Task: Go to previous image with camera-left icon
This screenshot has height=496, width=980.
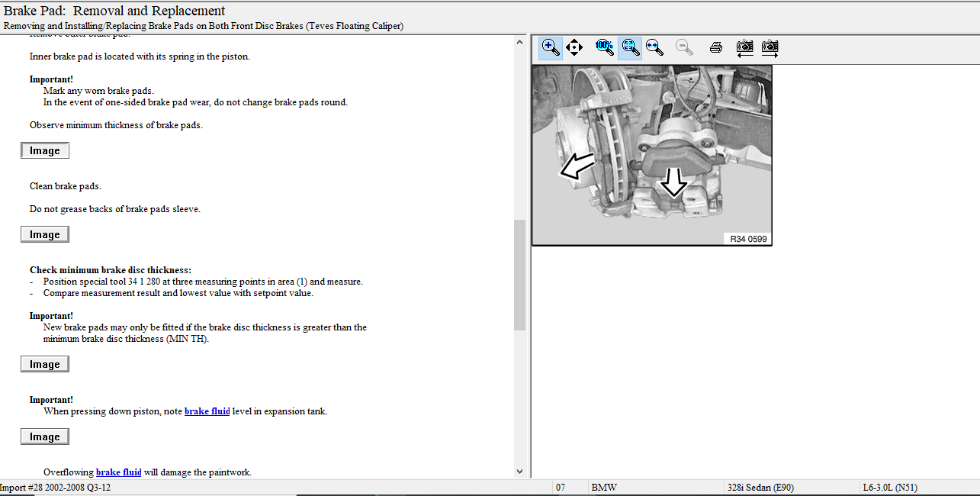Action: (x=745, y=47)
